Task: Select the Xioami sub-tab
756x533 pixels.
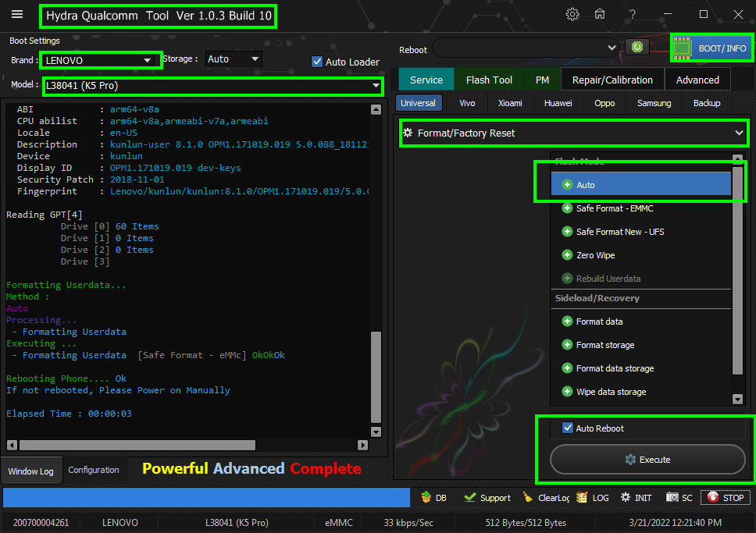Action: (510, 103)
